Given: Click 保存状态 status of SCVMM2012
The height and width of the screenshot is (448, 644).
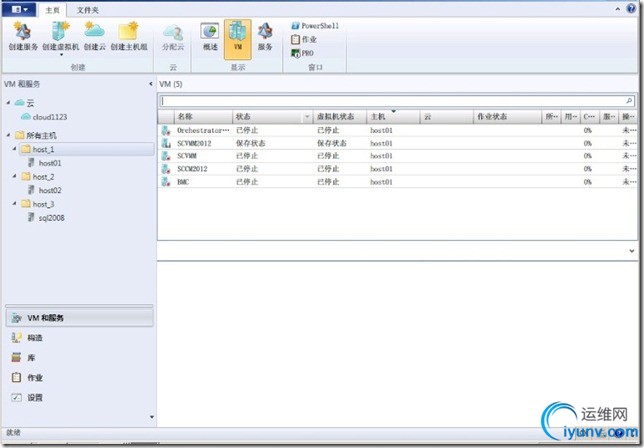Looking at the screenshot, I should [x=251, y=143].
